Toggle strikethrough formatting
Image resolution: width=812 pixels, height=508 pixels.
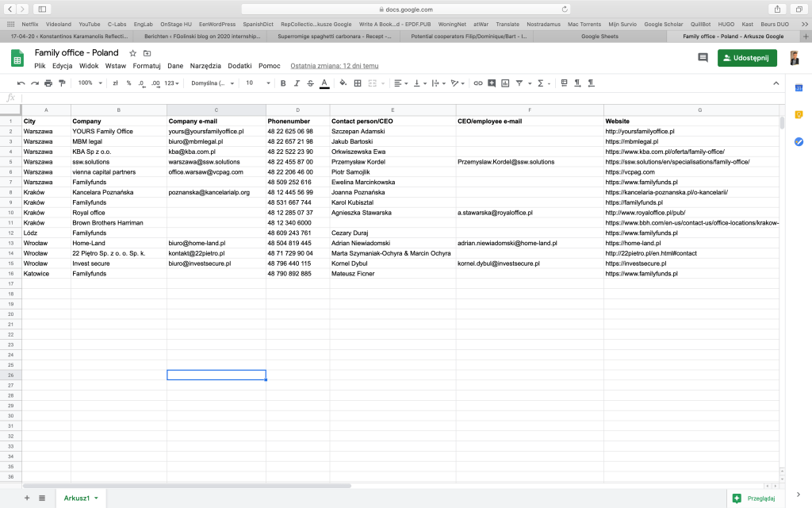tap(310, 83)
